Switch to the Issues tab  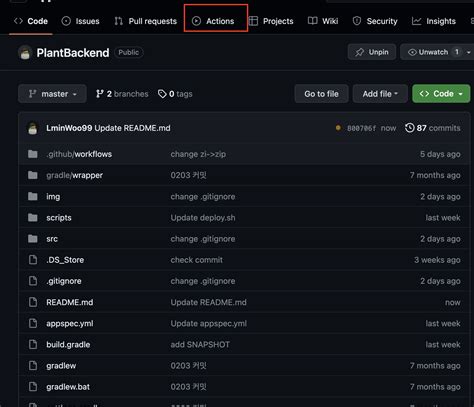80,21
